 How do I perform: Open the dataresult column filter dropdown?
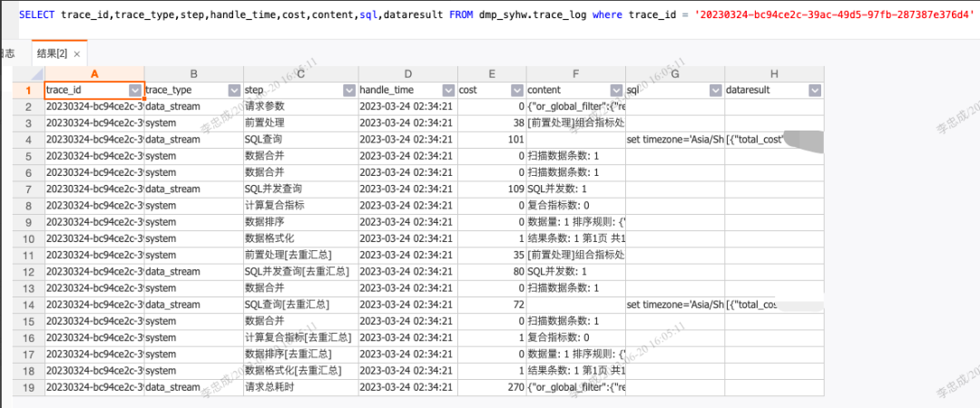coord(815,90)
